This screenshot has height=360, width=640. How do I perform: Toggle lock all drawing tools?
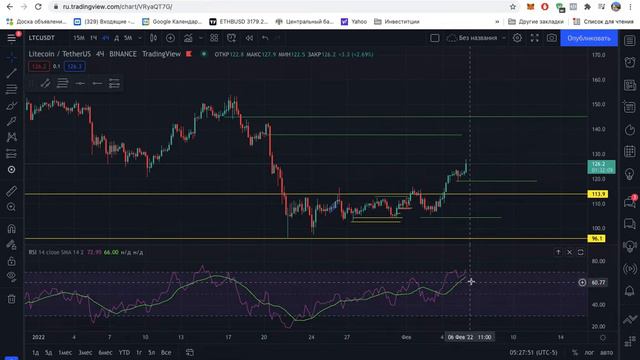[x=11, y=261]
